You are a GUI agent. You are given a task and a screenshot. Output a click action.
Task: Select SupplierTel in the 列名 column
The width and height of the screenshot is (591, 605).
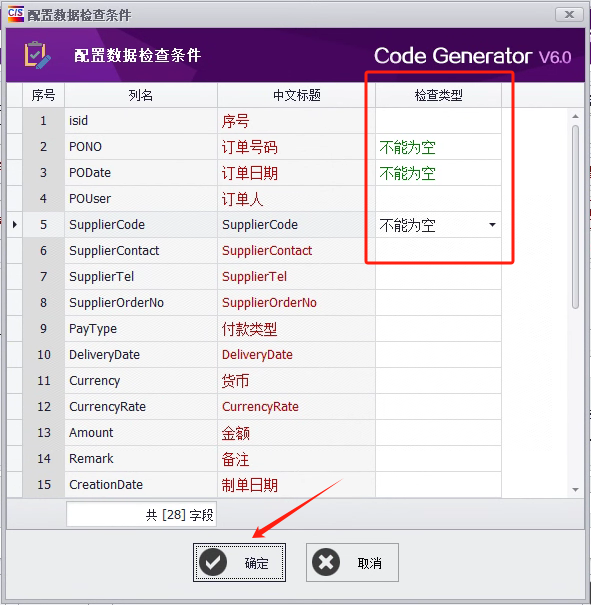[141, 277]
